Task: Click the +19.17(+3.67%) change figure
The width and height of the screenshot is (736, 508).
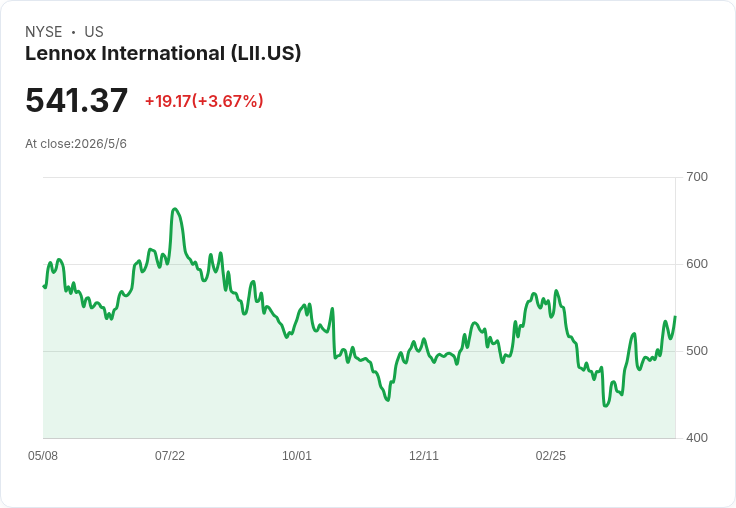Action: coord(204,101)
